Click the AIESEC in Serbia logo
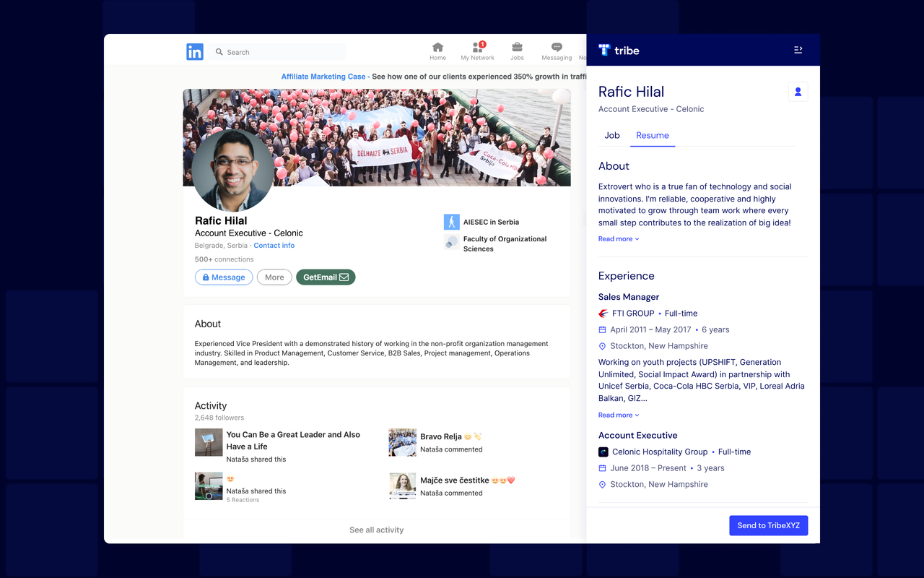Viewport: 924px width, 578px height. 450,221
